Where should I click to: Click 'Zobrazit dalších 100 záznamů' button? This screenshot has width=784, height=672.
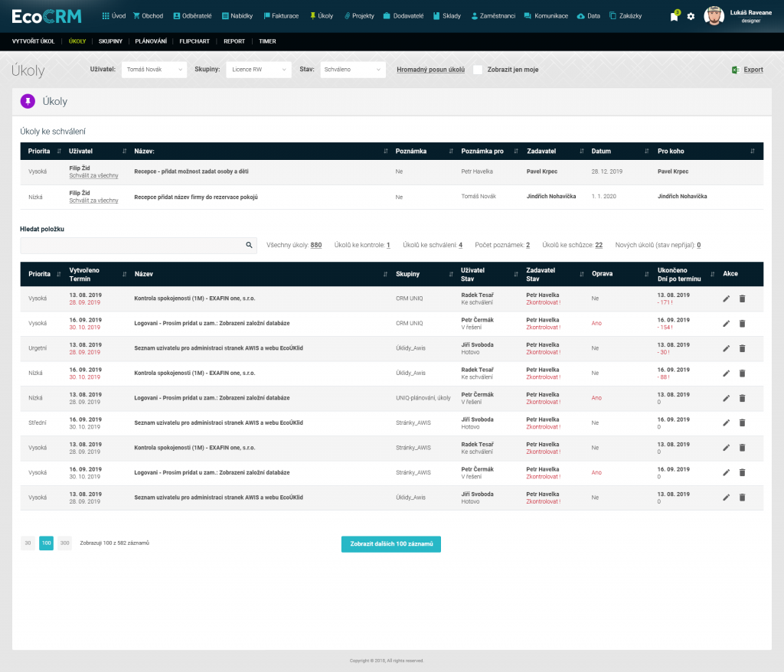coord(390,543)
